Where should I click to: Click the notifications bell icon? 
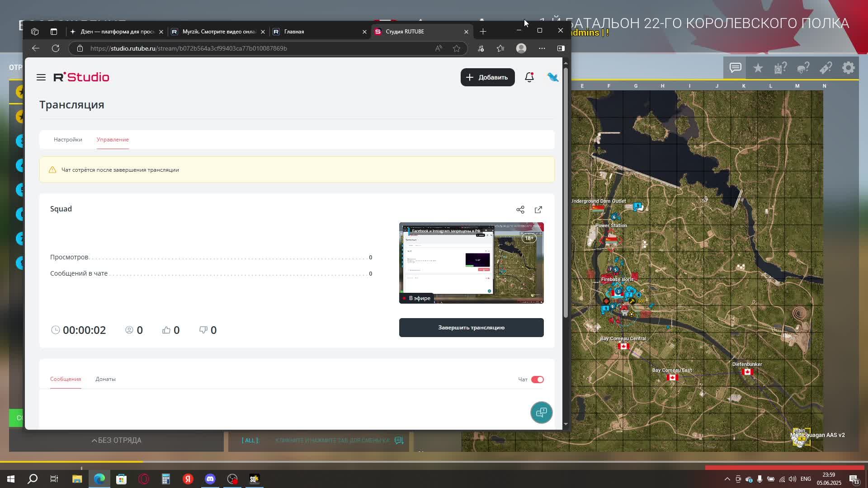point(529,77)
